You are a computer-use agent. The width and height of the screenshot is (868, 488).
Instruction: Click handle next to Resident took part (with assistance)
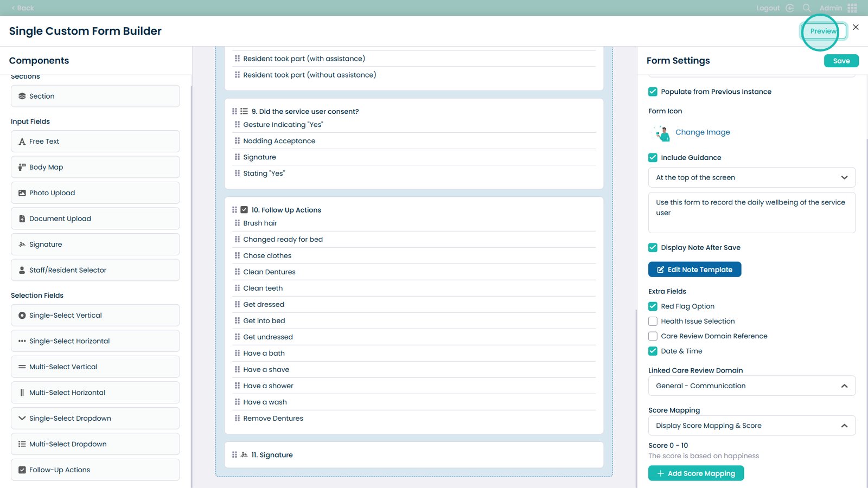237,59
